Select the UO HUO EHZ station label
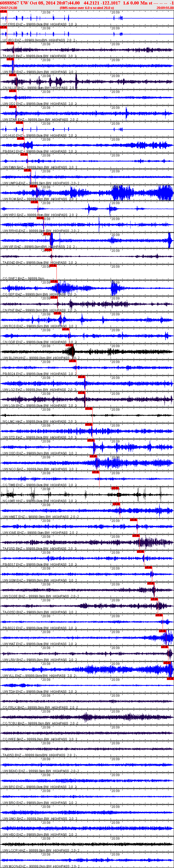Image resolution: width=174 pixels, height=868 pixels. tap(40, 136)
